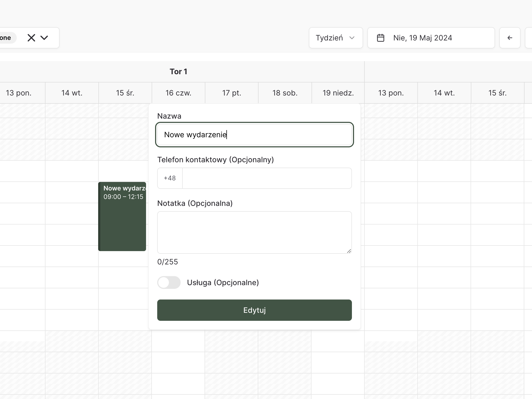Screen dimensions: 532x399
Task: Click the resize handle of note area
Action: point(349,251)
